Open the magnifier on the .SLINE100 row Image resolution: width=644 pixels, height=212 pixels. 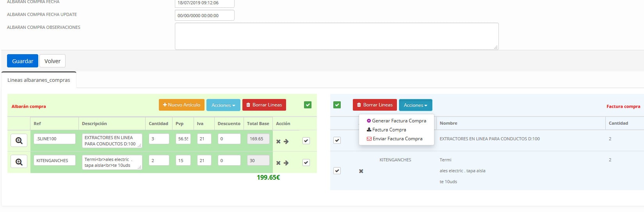pos(19,140)
